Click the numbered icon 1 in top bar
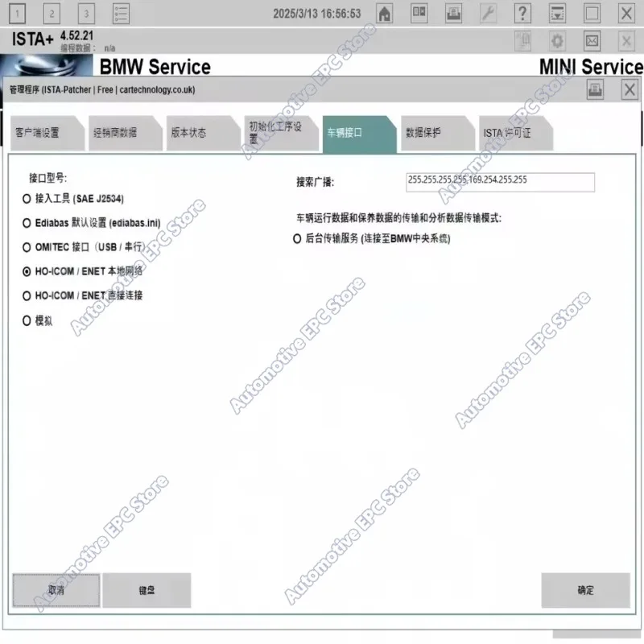The image size is (644, 644). click(x=17, y=14)
